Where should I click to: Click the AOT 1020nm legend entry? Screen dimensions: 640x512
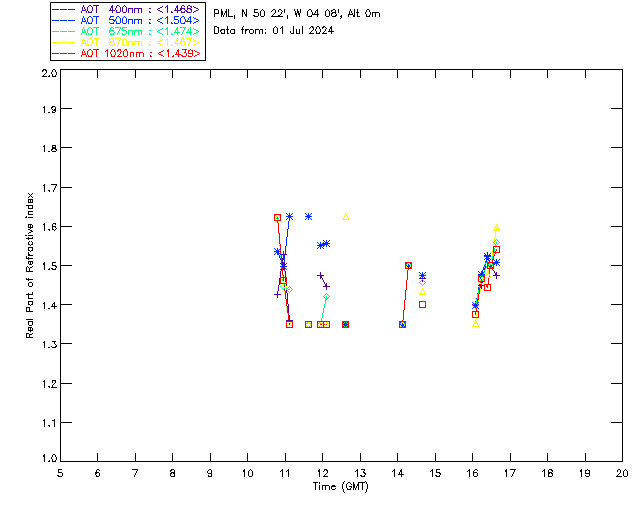point(126,53)
